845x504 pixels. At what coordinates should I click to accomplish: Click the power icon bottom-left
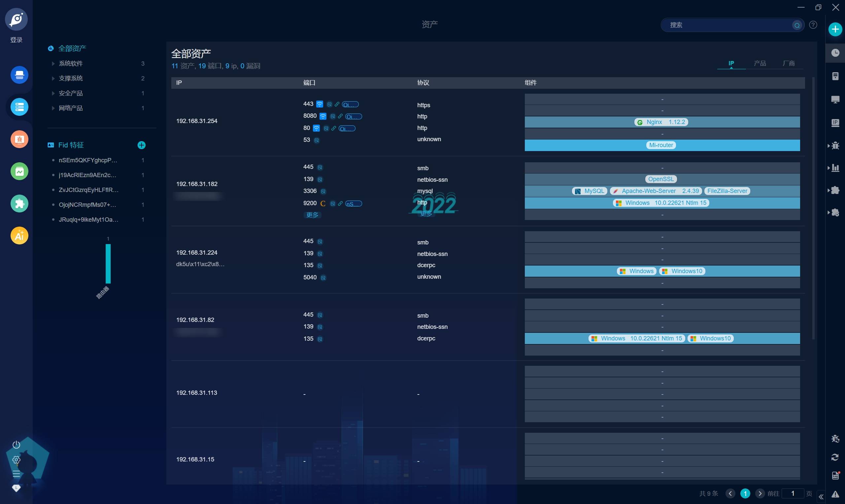click(x=16, y=445)
